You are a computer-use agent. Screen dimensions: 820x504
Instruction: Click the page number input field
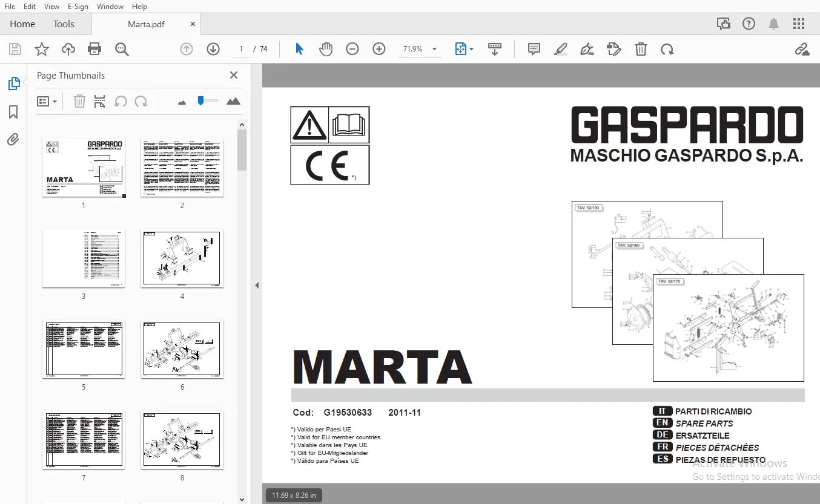click(241, 49)
